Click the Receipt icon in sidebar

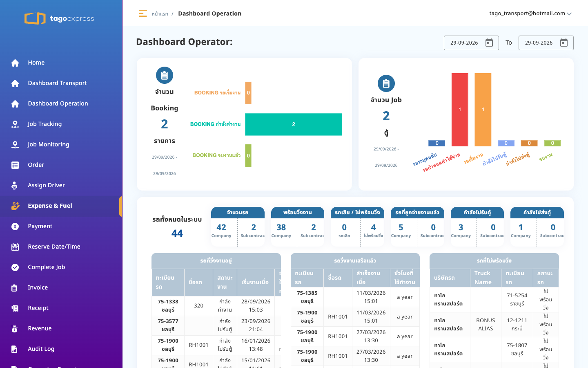coord(15,308)
